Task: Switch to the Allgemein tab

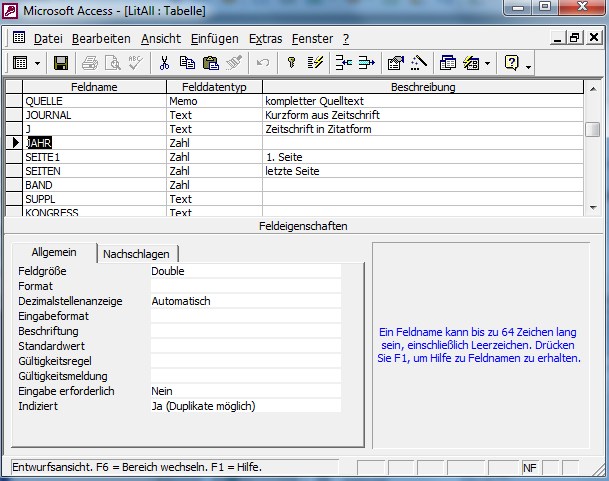Action: 54,253
